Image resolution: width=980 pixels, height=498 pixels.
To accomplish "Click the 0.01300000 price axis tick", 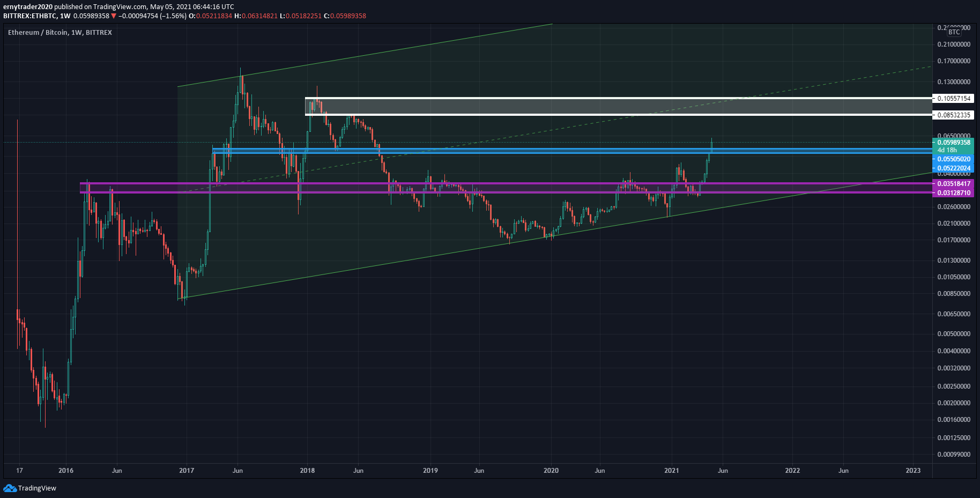I will point(954,261).
